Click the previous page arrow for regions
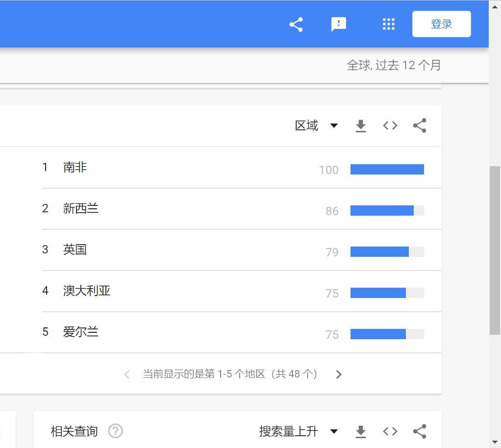 tap(126, 374)
